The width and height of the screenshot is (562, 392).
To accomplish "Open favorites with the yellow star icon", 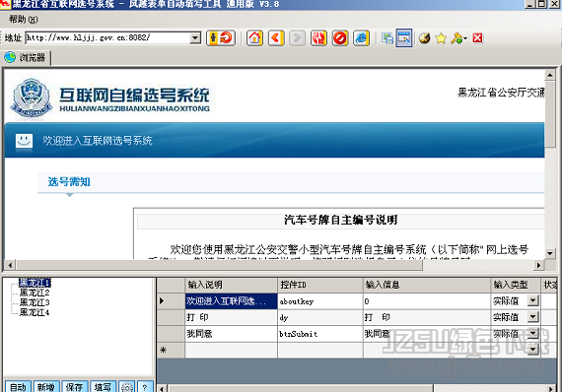I will (x=441, y=38).
